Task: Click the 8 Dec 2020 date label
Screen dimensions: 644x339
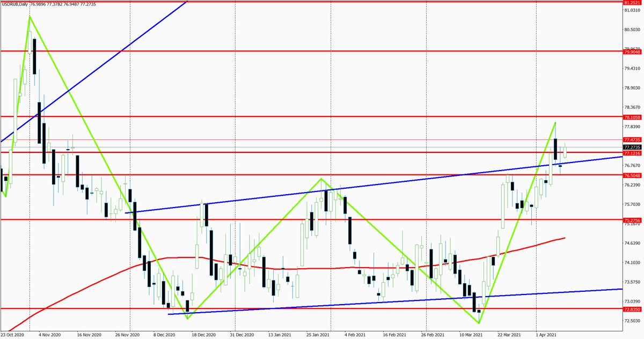Action: click(x=164, y=335)
